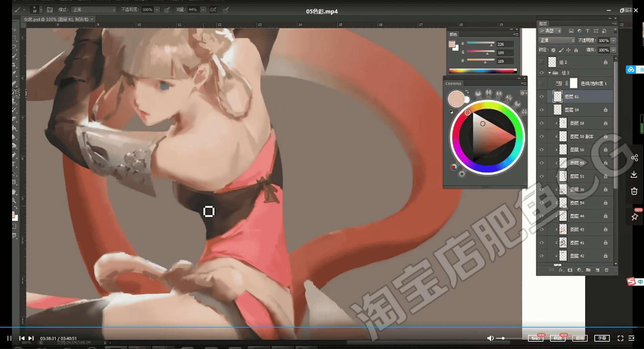Open the Color panel flyout menu
The height and width of the screenshot is (349, 644).
(x=516, y=34)
